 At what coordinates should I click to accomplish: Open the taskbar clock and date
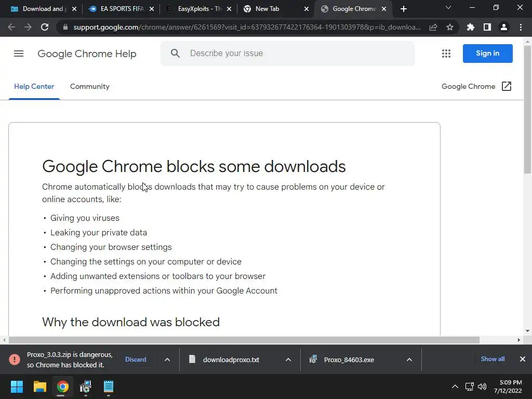point(508,387)
